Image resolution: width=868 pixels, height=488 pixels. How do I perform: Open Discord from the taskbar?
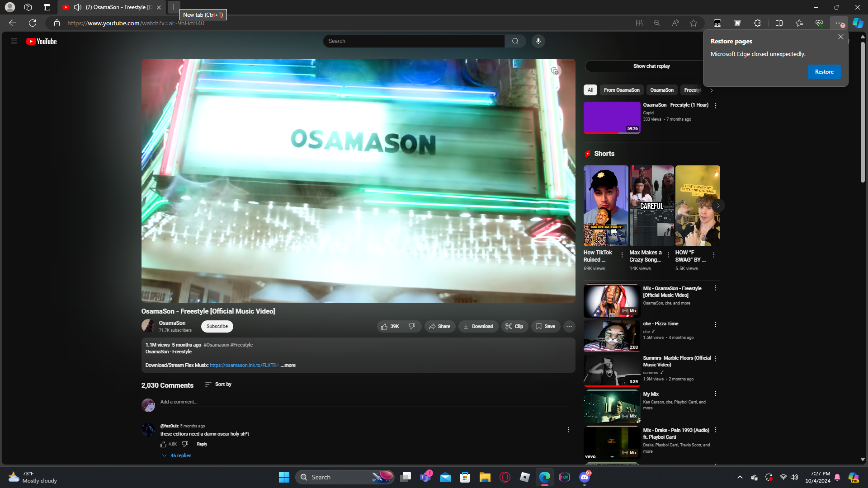[x=585, y=477]
